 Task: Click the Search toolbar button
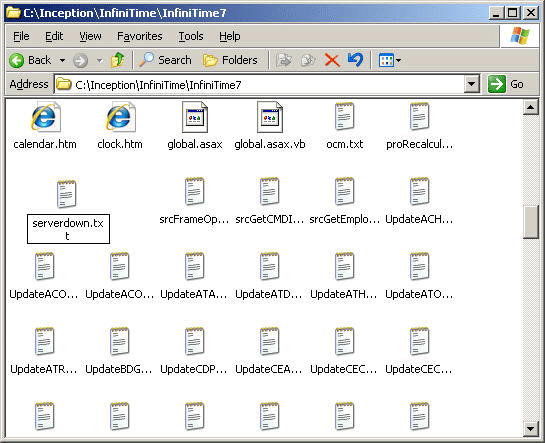tap(165, 60)
